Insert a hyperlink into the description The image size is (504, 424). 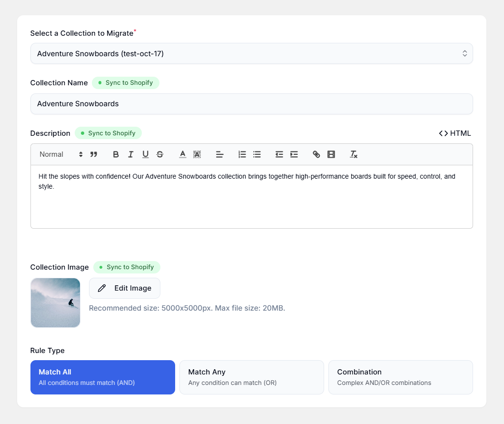point(316,154)
